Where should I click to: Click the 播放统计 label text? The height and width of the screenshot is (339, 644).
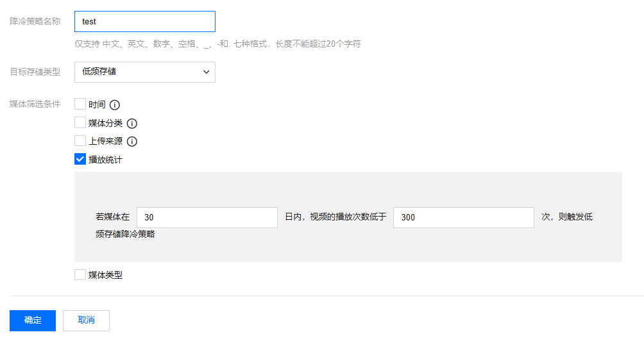click(x=106, y=160)
